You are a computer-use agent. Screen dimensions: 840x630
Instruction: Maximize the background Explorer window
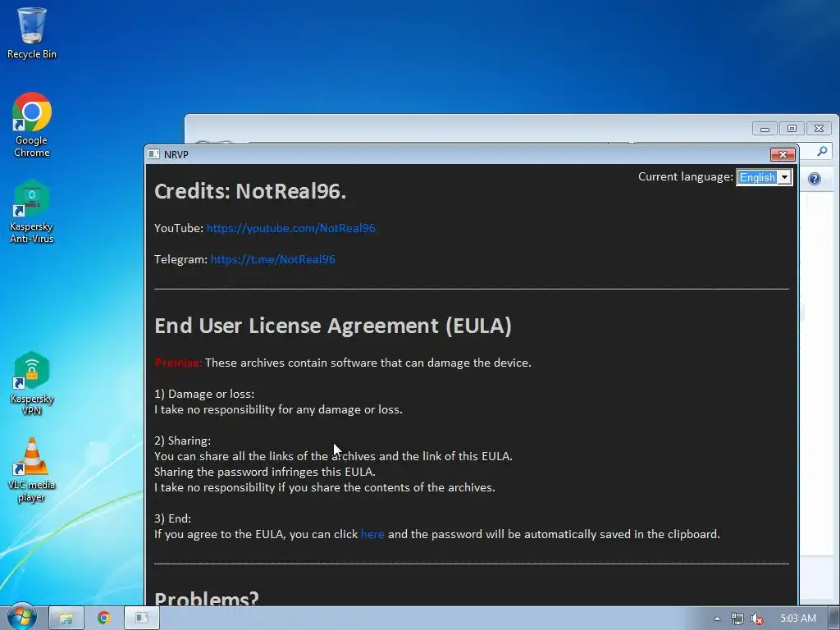(792, 129)
